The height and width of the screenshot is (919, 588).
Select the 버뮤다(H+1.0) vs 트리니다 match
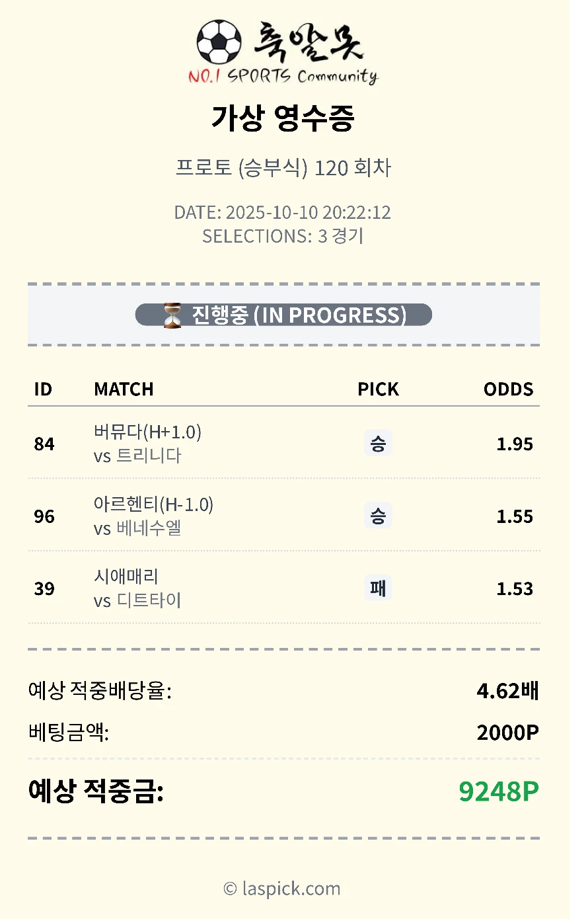(x=147, y=444)
